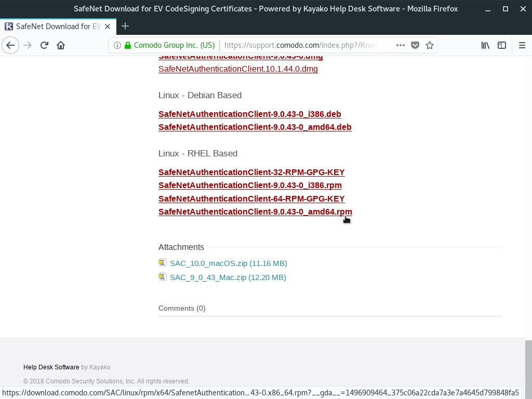532x399 pixels.
Task: Open the Help Desk Software link
Action: pyautogui.click(x=51, y=367)
